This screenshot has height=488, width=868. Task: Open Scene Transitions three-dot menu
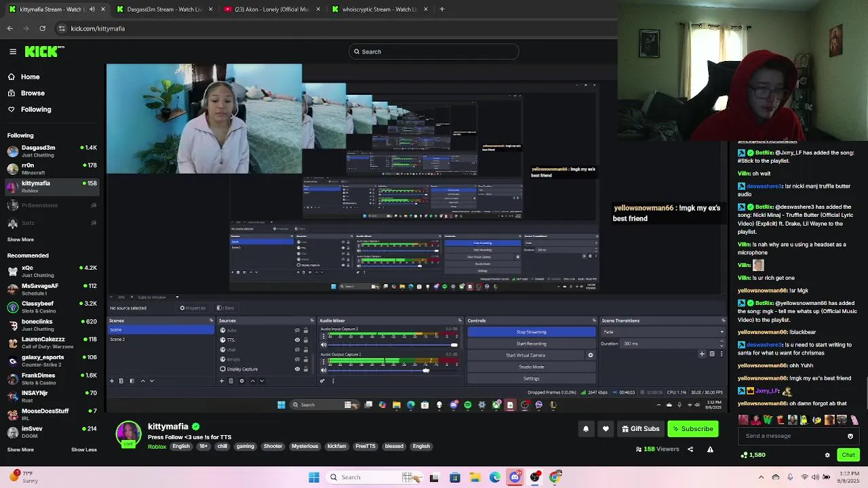[721, 354]
